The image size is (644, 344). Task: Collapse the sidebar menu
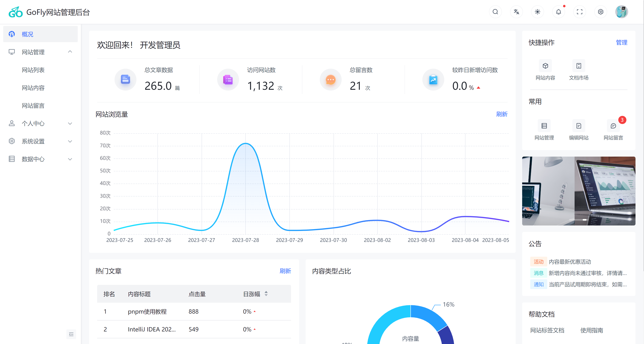[71, 334]
